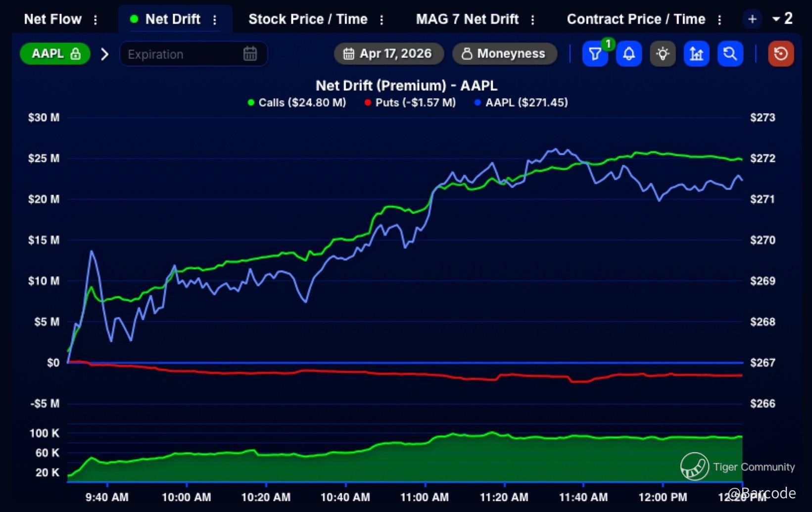The height and width of the screenshot is (512, 812).
Task: Expand the tab overflow dropdown showing 2
Action: pyautogui.click(x=782, y=19)
